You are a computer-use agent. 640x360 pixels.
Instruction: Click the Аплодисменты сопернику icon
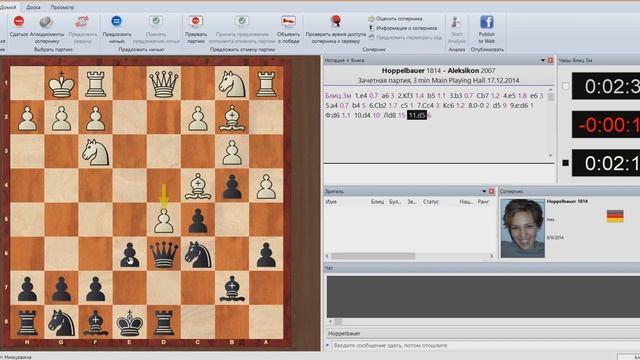click(x=46, y=21)
